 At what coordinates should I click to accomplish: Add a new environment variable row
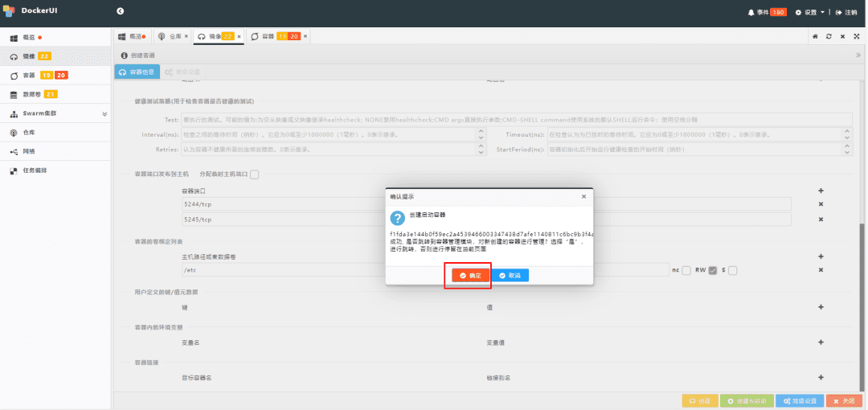(821, 342)
